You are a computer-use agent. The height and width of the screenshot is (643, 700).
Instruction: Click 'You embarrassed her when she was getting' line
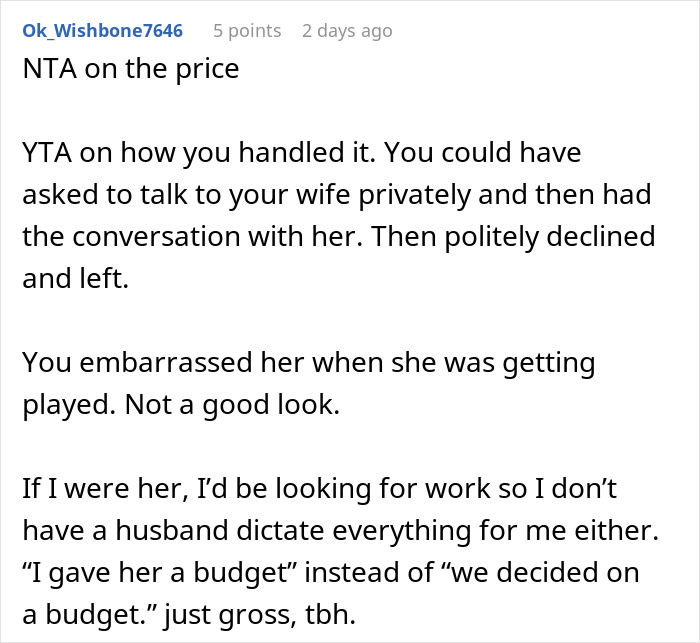[x=309, y=362]
